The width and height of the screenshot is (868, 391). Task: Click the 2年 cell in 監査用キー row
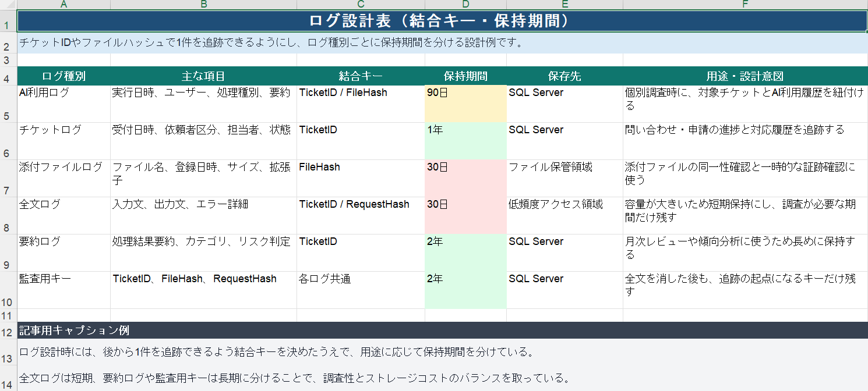click(x=465, y=290)
